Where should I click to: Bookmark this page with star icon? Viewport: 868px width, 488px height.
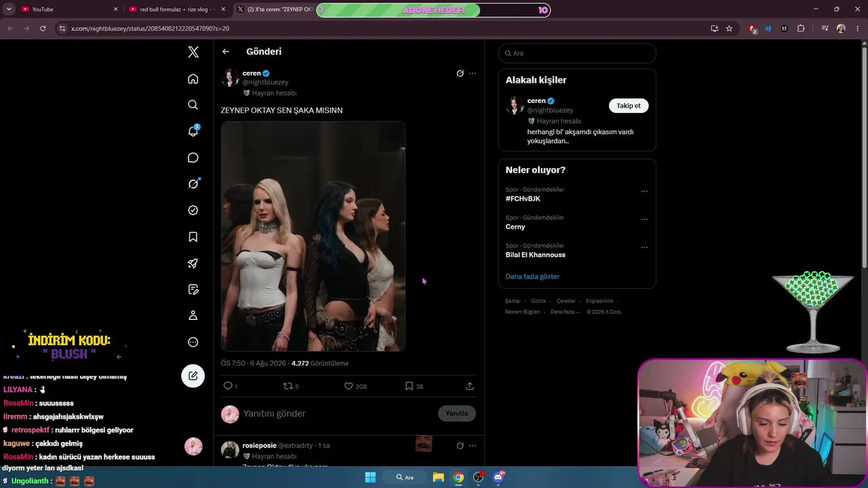[729, 28]
